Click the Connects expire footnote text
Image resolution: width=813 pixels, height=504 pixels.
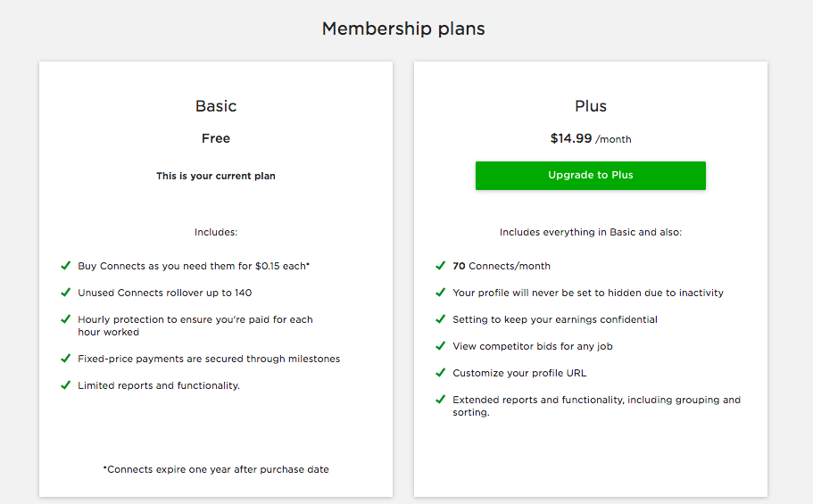click(216, 469)
